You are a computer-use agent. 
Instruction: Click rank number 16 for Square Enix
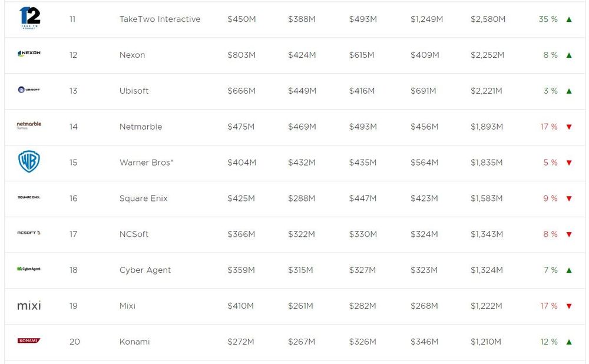[x=74, y=198]
